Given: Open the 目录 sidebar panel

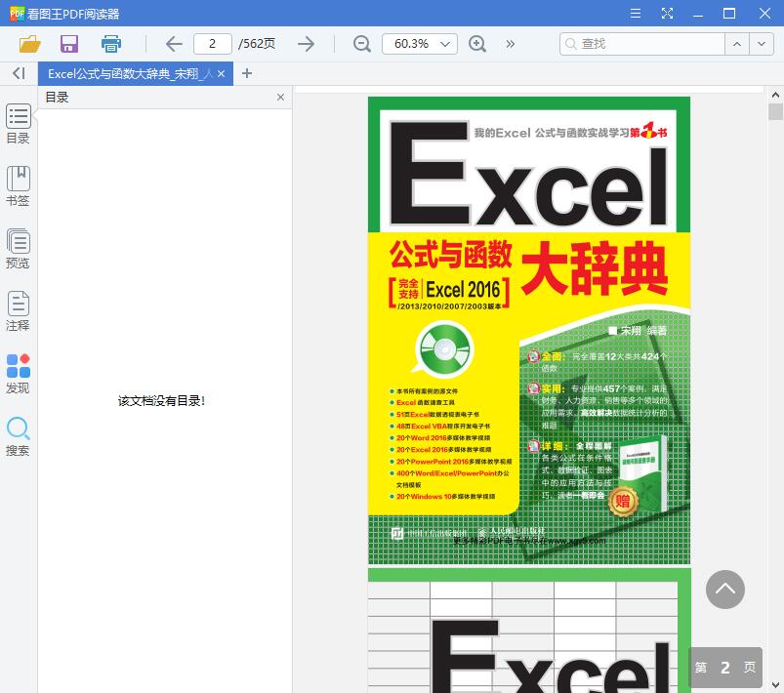Looking at the screenshot, I should [x=18, y=124].
